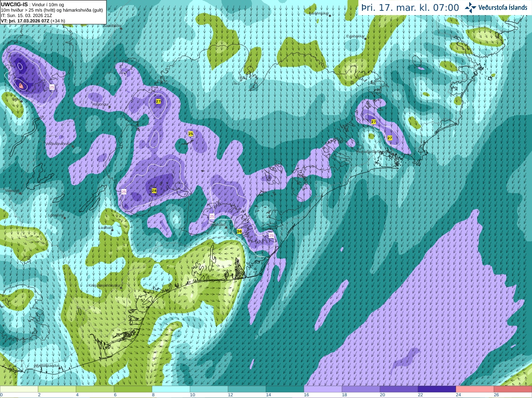Click the red peak wind spot above Setur
The image size is (532, 398).
point(21,85)
